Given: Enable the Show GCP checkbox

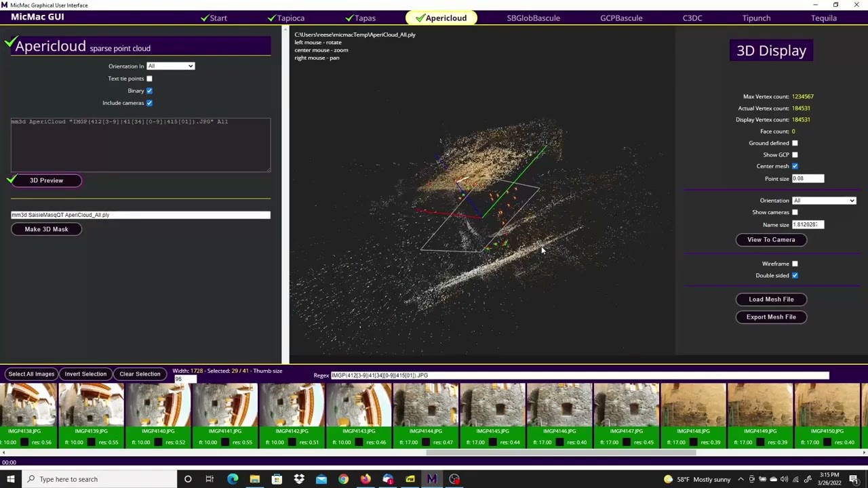Looking at the screenshot, I should pos(795,155).
